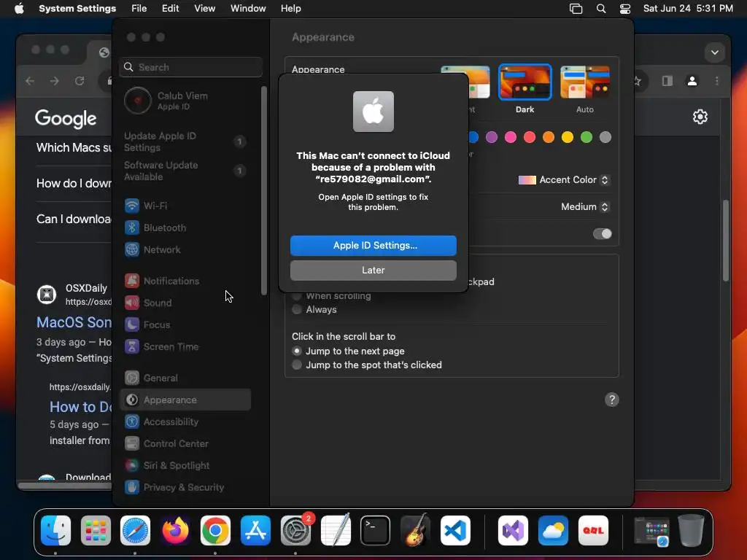The width and height of the screenshot is (747, 560).
Task: Expand Chrome tab search chevron
Action: point(715,52)
